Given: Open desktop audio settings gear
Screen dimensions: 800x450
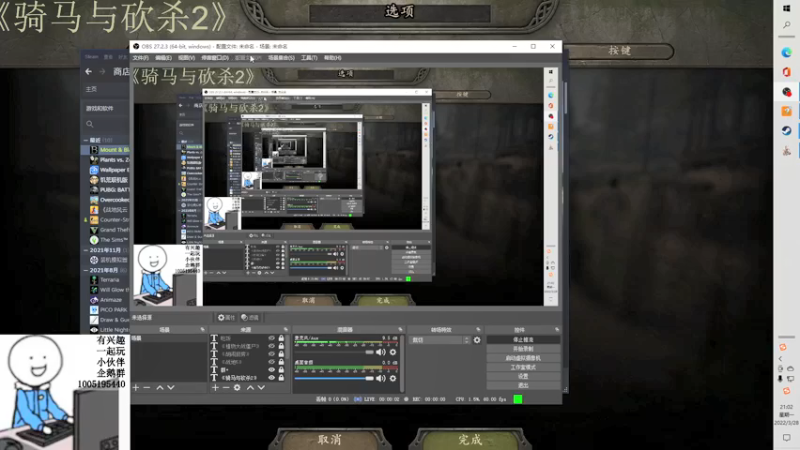Looking at the screenshot, I should pos(393,378).
